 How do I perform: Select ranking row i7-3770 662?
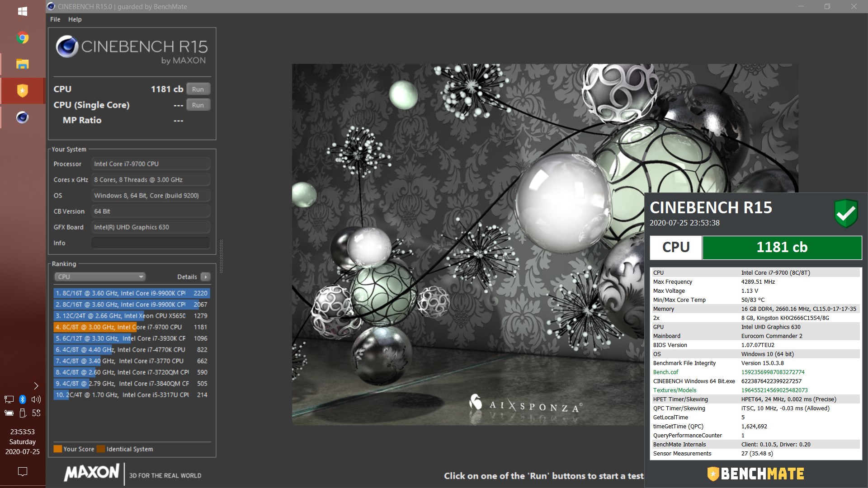pyautogui.click(x=132, y=361)
